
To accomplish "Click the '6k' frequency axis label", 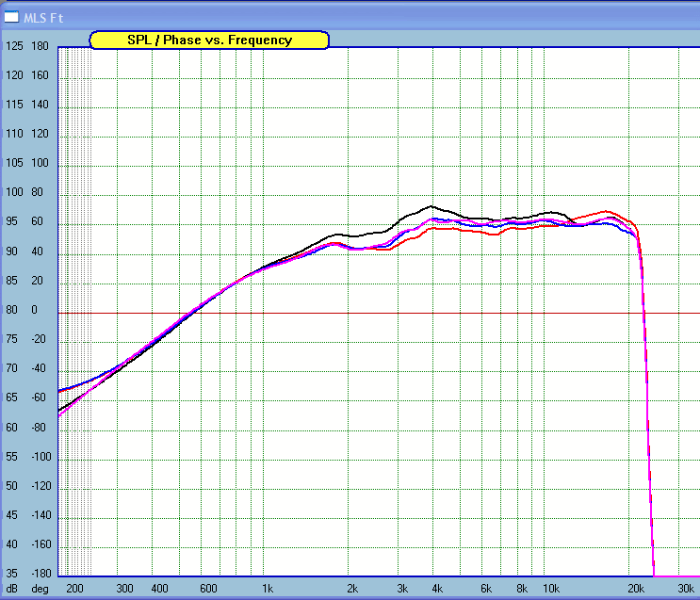I will pyautogui.click(x=486, y=589).
